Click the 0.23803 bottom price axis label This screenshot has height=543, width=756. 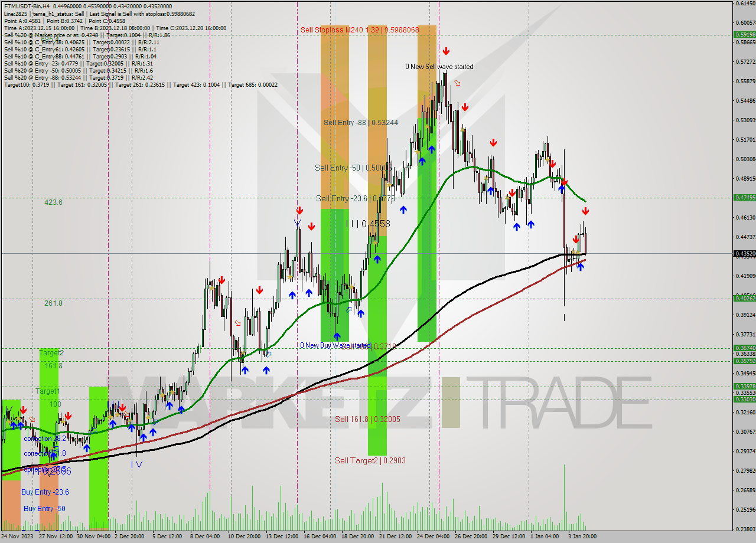coord(745,529)
